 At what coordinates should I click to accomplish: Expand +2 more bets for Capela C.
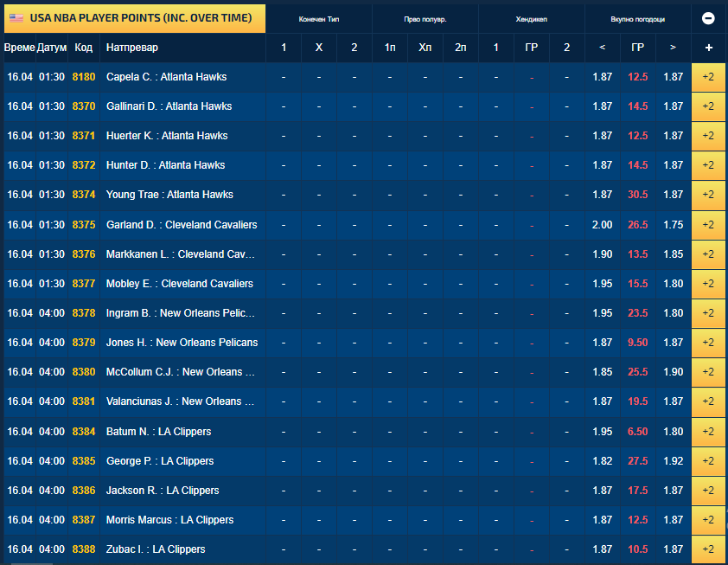[708, 77]
